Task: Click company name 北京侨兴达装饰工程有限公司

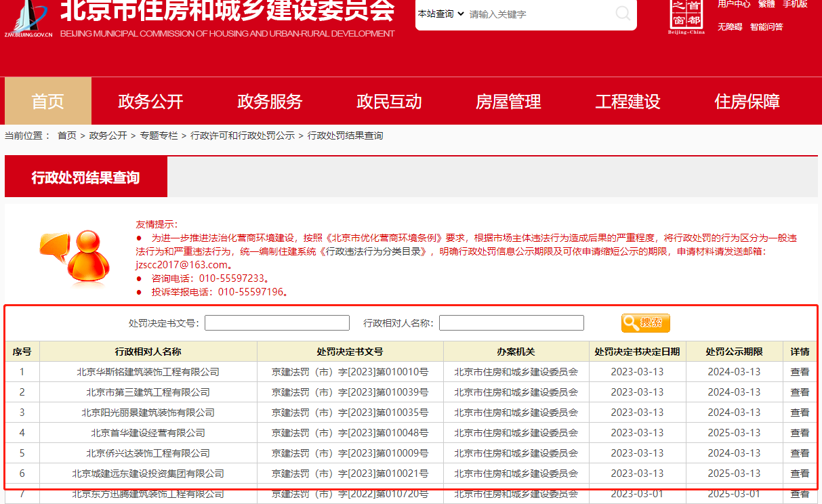Action: pyautogui.click(x=148, y=453)
